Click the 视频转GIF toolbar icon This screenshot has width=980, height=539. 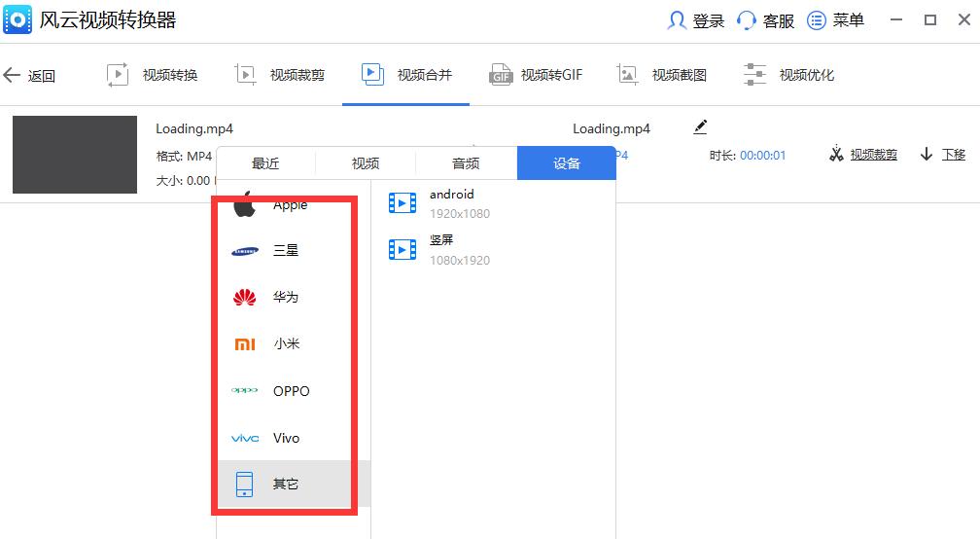(500, 75)
